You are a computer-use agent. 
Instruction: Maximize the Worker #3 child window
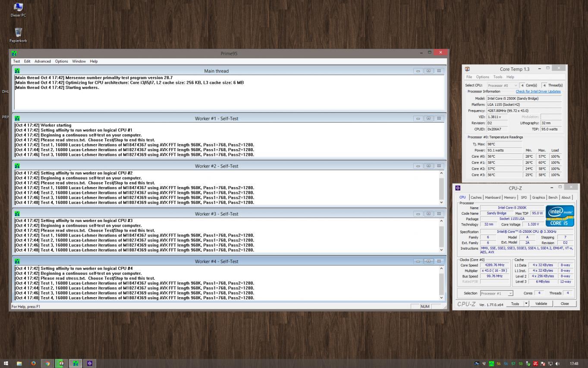click(428, 213)
